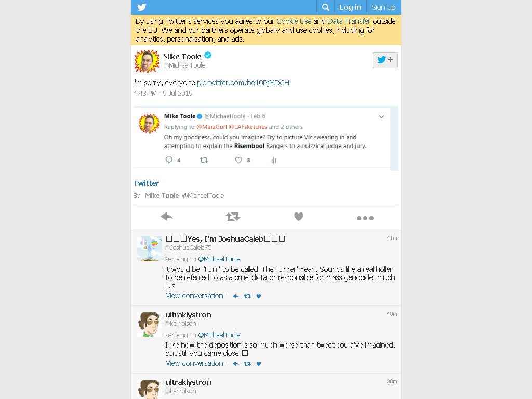Click the Twitter bird home icon
Screen dimensions: 532x399
coord(142,7)
